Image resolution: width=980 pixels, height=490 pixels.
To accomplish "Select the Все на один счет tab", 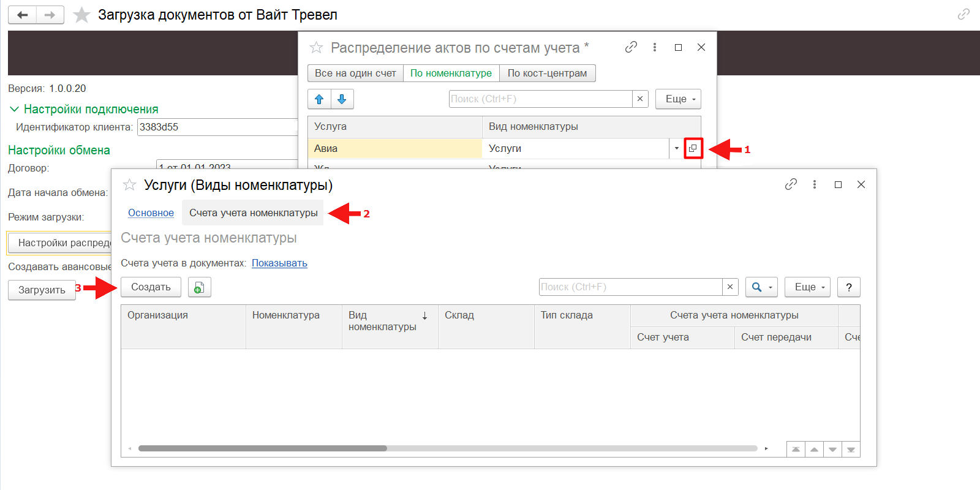I will (355, 73).
